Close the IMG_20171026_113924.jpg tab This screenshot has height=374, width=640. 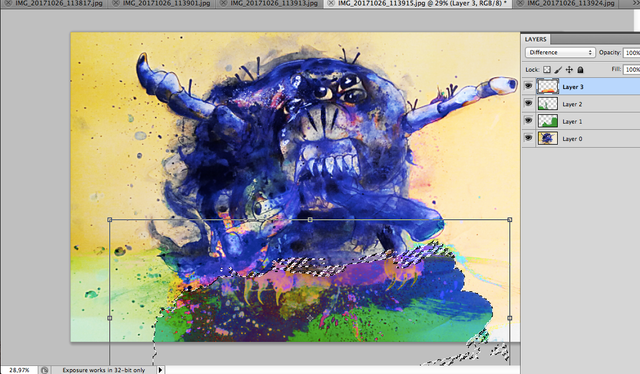click(x=520, y=3)
